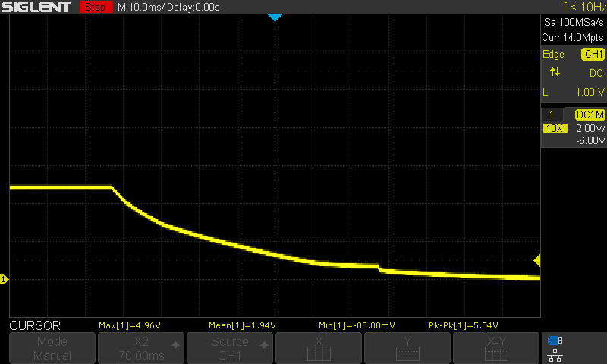Click the channel 1 ground reference marker
The height and width of the screenshot is (364, 607).
click(x=4, y=279)
